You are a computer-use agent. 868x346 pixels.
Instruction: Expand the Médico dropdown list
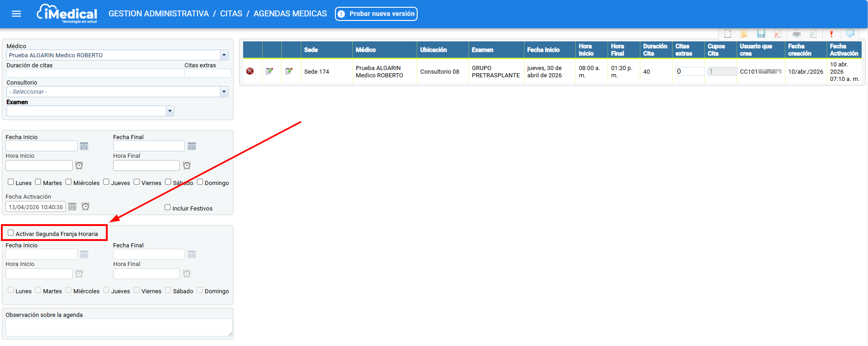click(x=224, y=55)
